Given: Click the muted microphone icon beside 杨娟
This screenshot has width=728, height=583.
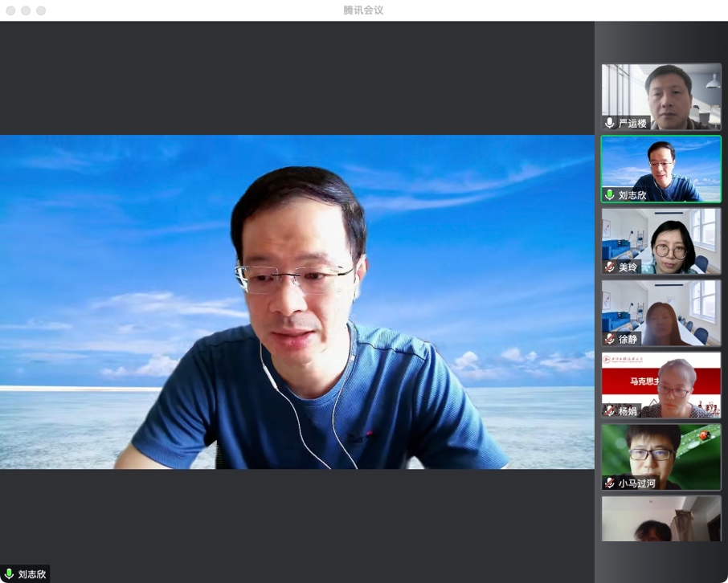Looking at the screenshot, I should (x=610, y=411).
